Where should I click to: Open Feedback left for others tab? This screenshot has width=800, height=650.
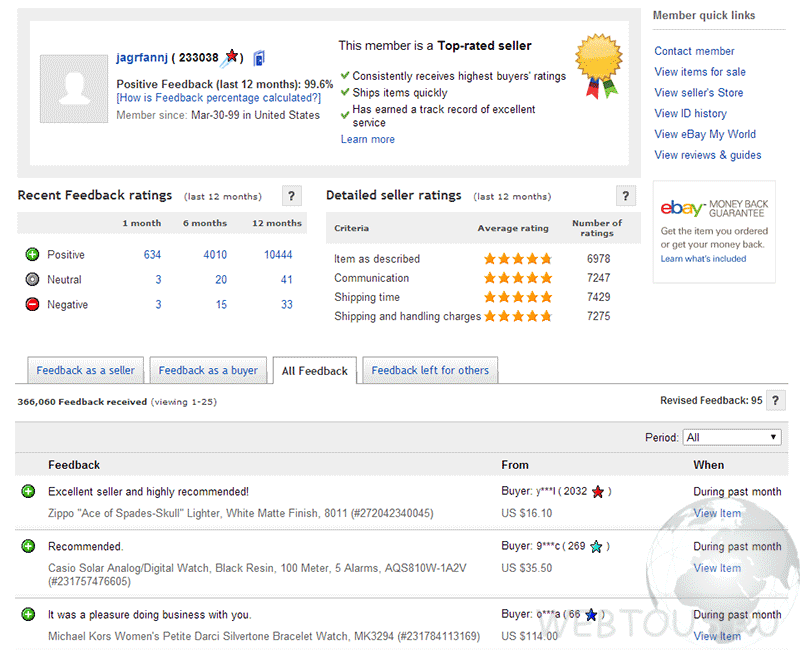[430, 370]
